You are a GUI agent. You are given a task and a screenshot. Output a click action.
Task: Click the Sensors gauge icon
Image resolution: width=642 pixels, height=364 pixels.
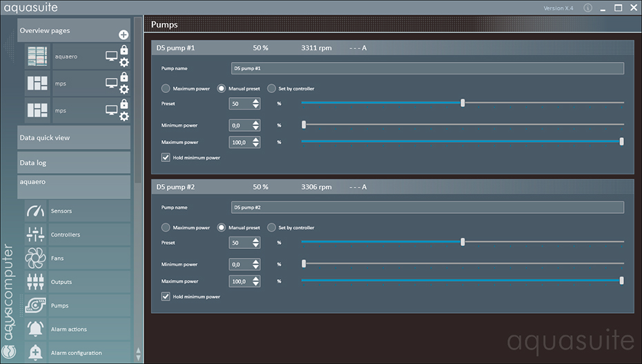[36, 211]
